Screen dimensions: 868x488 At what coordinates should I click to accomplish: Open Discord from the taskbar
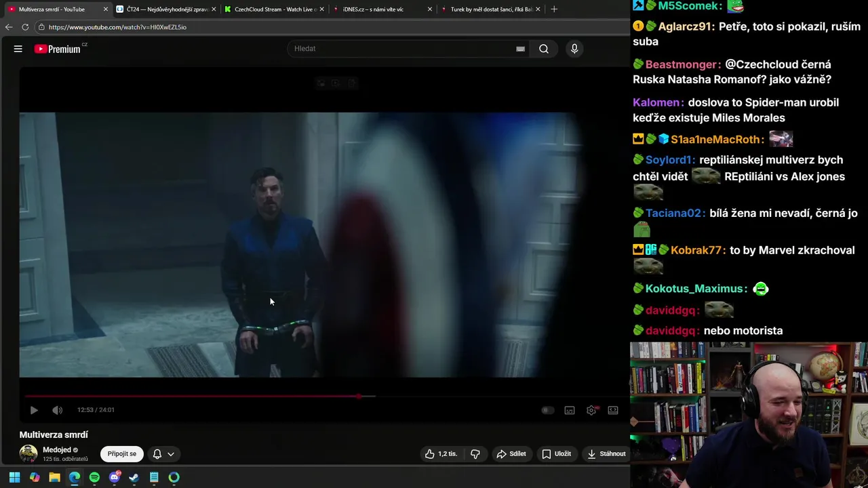tap(115, 477)
